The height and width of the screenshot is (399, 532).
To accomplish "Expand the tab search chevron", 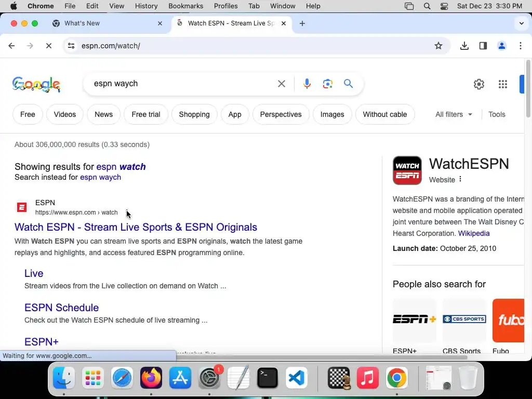I will point(521,23).
